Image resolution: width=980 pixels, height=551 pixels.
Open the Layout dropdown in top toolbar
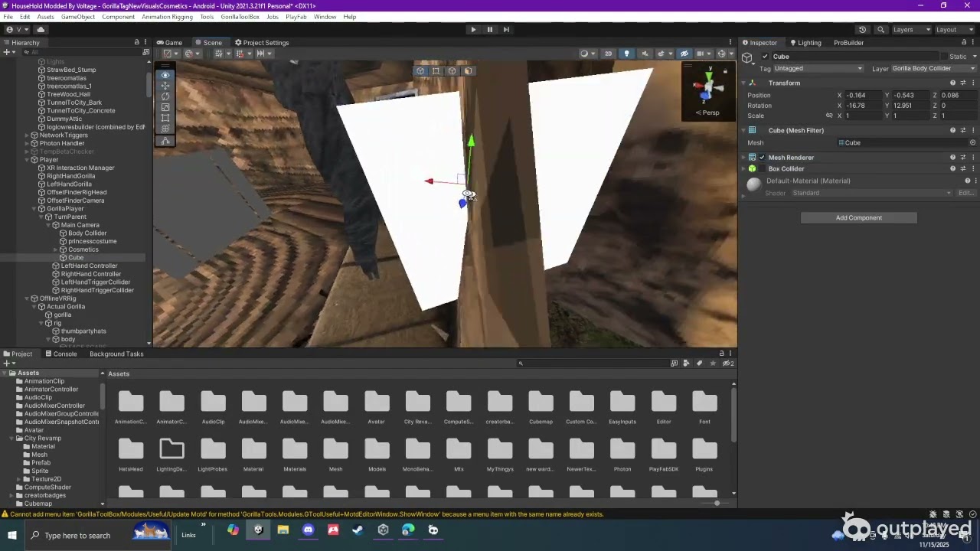tap(954, 30)
